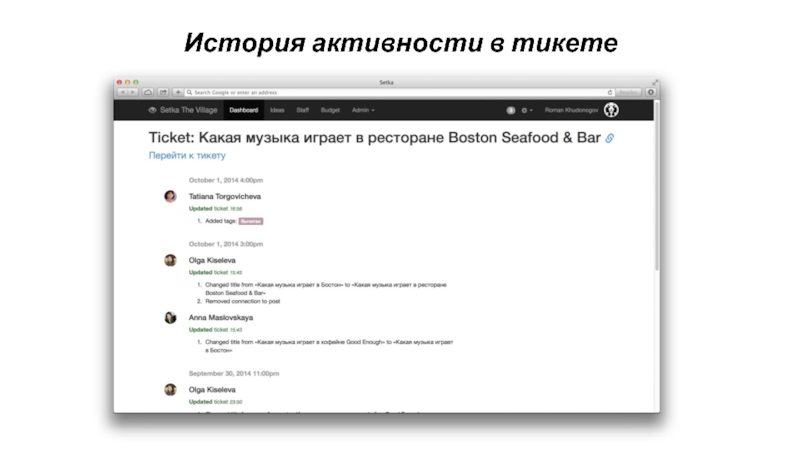The image size is (800, 450).
Task: Open Tatiana Torgovicheva's avatar picture
Action: point(170,196)
